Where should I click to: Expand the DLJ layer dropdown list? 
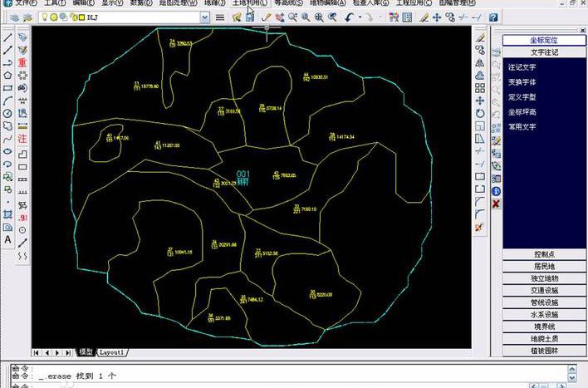click(x=204, y=17)
